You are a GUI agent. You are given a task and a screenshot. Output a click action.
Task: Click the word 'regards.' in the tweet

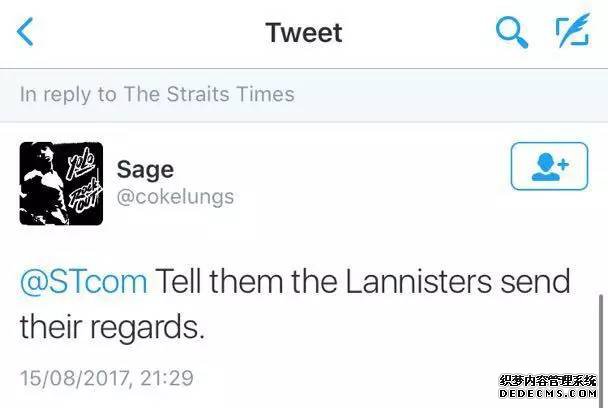tap(147, 329)
